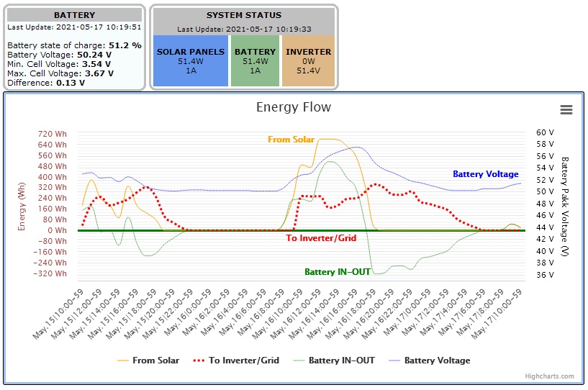Viewport: 588px width, 390px height.
Task: Click the BATTERY panel header
Action: point(74,15)
